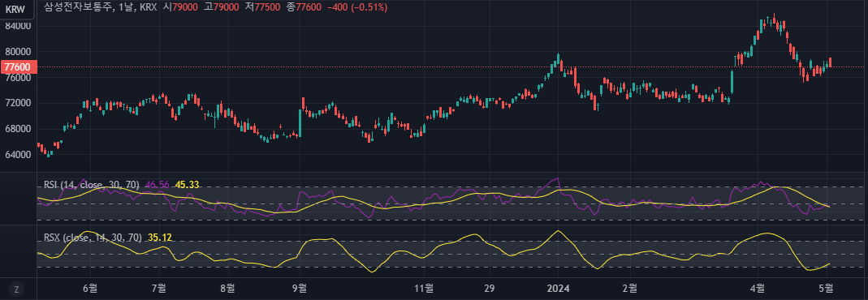Click the RSX value 35.12

[x=160, y=238]
